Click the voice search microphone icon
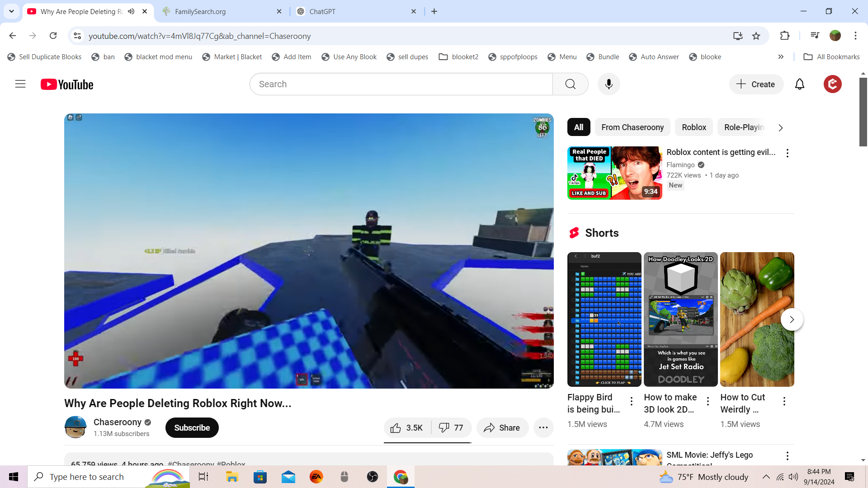This screenshot has height=488, width=868. click(609, 84)
